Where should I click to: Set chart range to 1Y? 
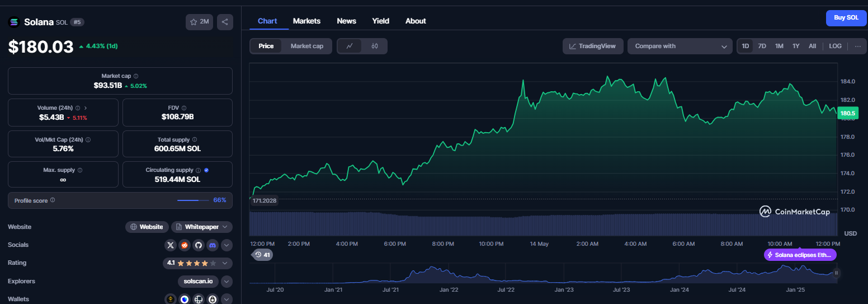[x=796, y=46]
